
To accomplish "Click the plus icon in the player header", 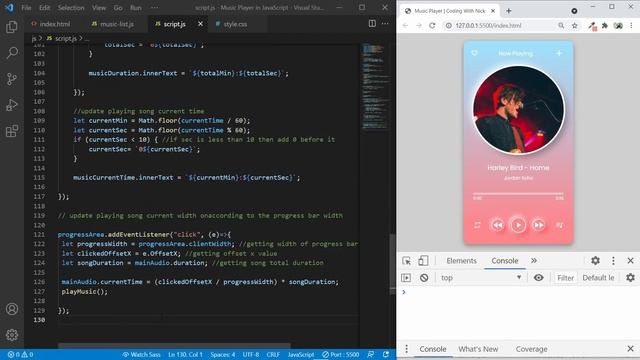I will click(559, 53).
